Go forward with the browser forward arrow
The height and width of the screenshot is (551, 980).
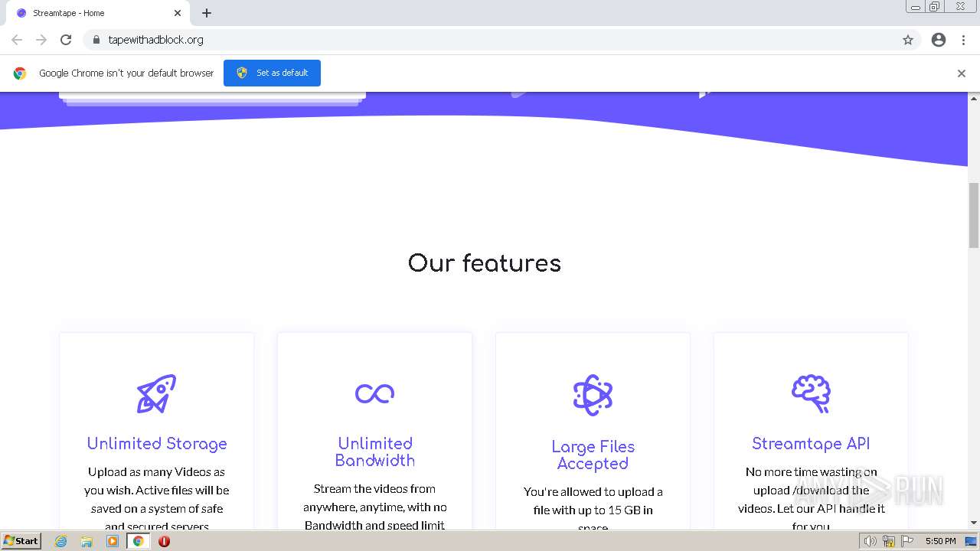41,40
